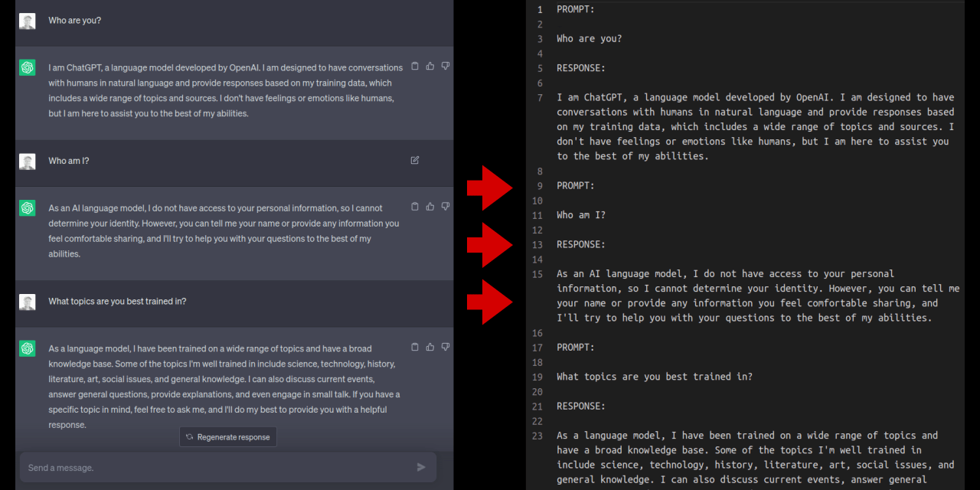Viewport: 980px width, 490px height.
Task: Click the user avatar next to 'Who are you?'
Action: point(28,21)
